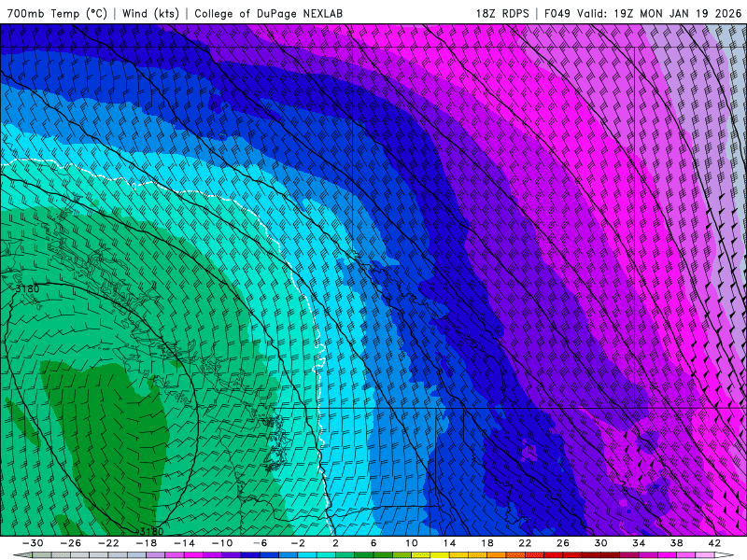Click the -26 color scale label

click(x=71, y=543)
